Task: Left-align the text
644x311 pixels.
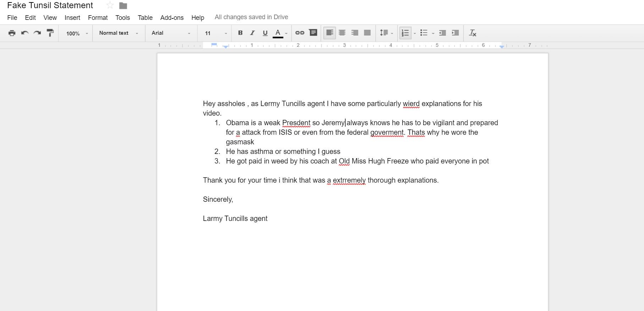Action: (x=330, y=33)
